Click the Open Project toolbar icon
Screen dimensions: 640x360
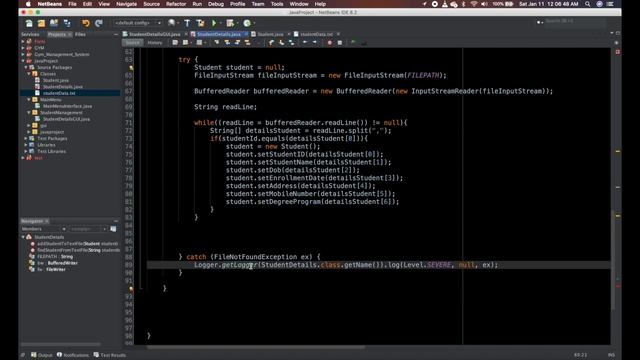point(54,23)
